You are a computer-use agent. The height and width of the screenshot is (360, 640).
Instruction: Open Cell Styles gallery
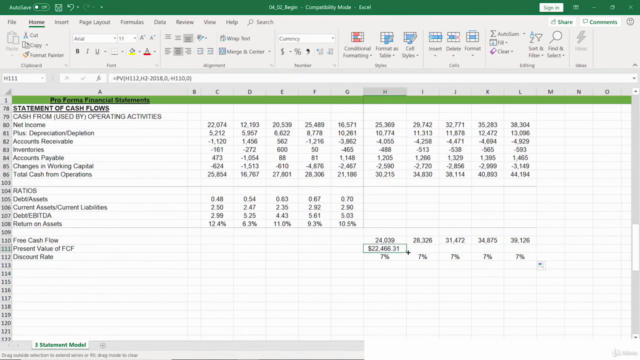410,44
